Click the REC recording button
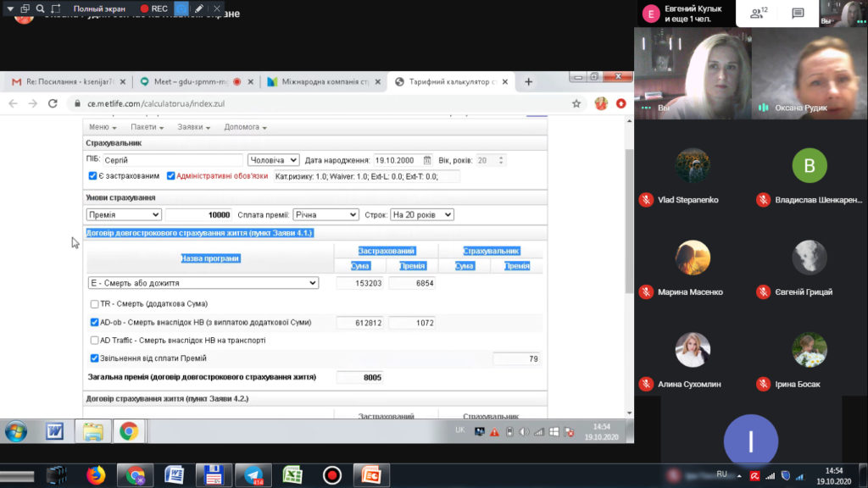 [154, 8]
